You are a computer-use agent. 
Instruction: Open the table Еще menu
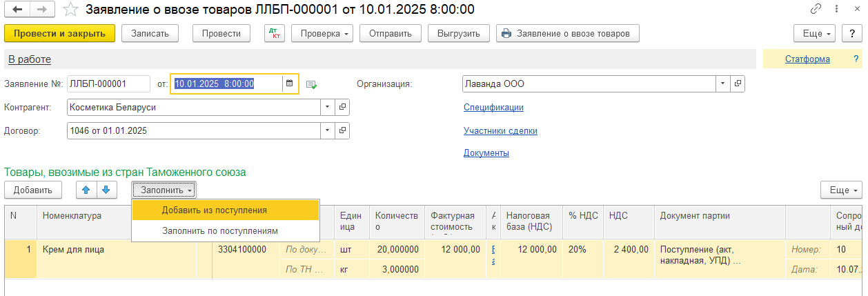[x=841, y=190]
